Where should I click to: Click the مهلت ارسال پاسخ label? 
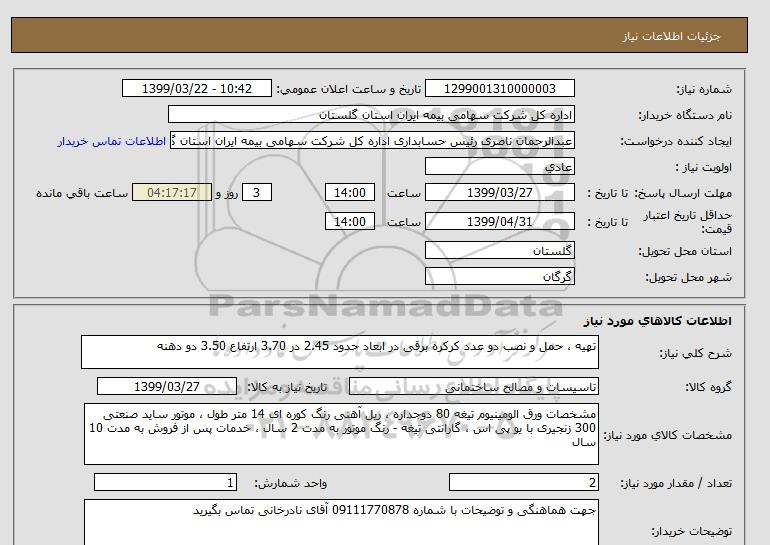point(684,193)
